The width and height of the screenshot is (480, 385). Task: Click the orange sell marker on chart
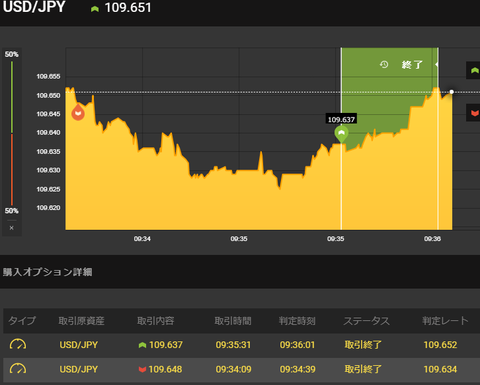click(x=78, y=112)
